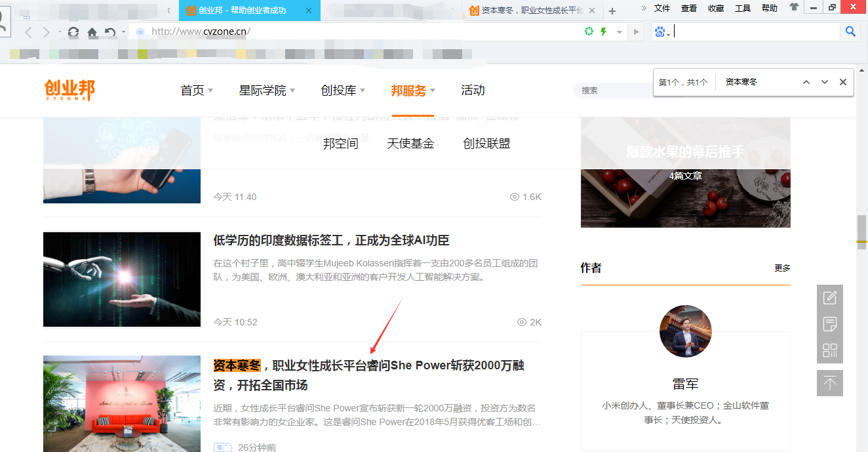
Task: Show the QR code floating side icon
Action: [830, 350]
